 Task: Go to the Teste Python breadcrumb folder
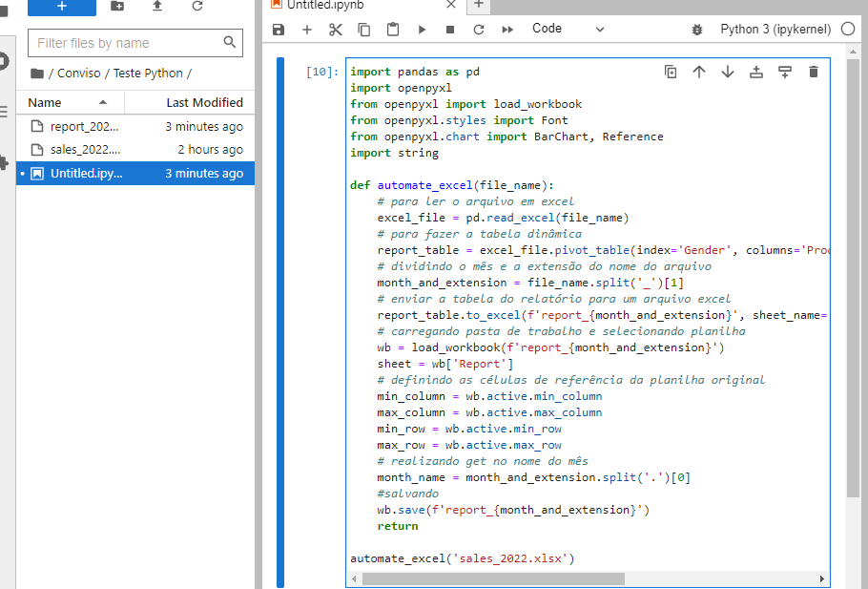(x=148, y=74)
